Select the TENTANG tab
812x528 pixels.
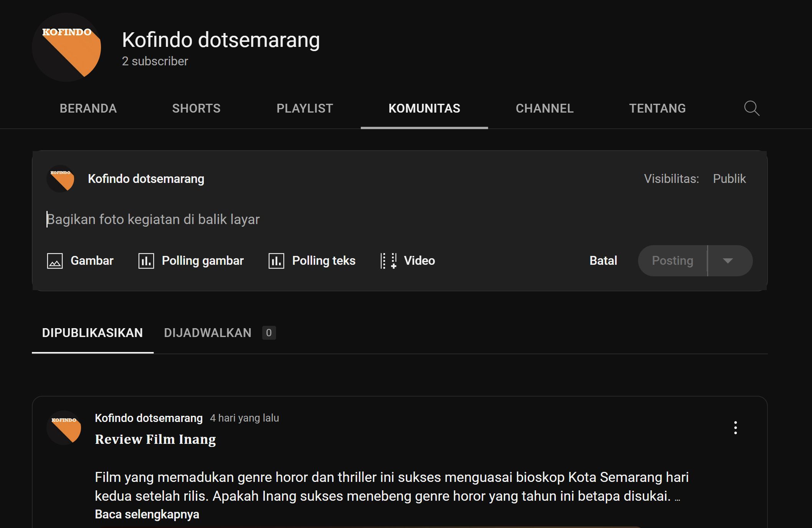[x=657, y=108]
